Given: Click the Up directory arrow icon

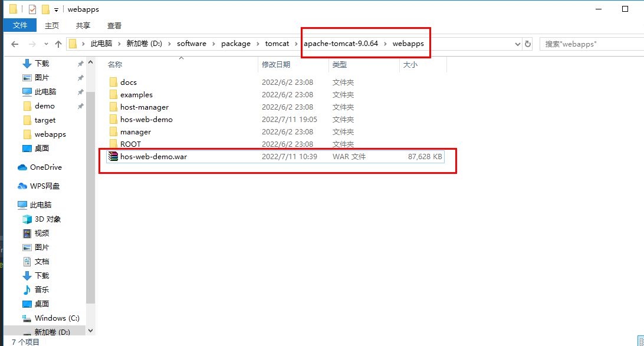Looking at the screenshot, I should 58,44.
